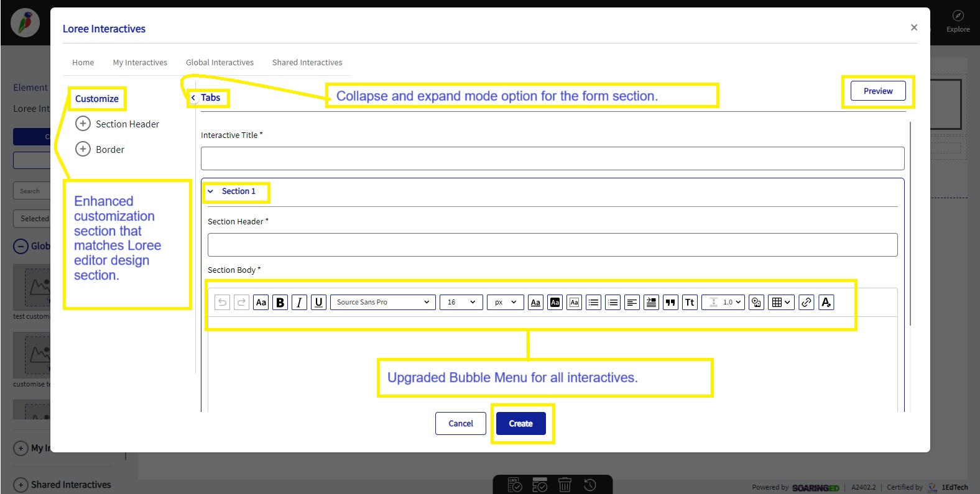980x494 pixels.
Task: Click the template checklist icon in bottom bar
Action: coord(540,485)
